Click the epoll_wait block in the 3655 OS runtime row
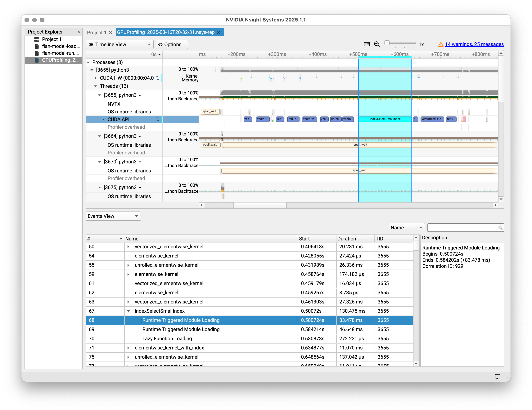 [210, 111]
